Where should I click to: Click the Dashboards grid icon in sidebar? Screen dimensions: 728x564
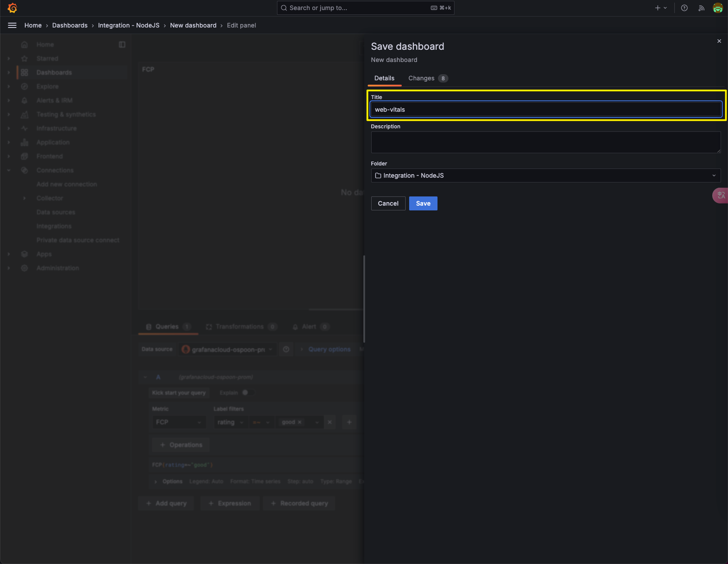pos(24,72)
